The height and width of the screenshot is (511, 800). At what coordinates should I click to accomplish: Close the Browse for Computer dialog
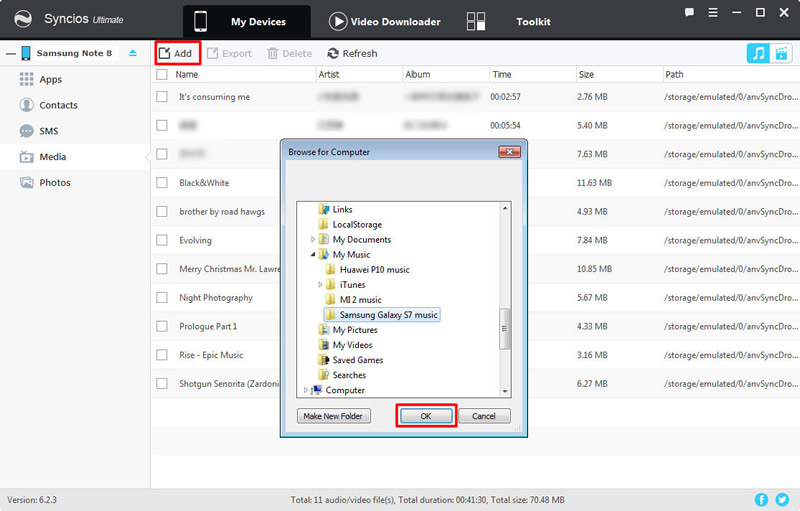509,152
